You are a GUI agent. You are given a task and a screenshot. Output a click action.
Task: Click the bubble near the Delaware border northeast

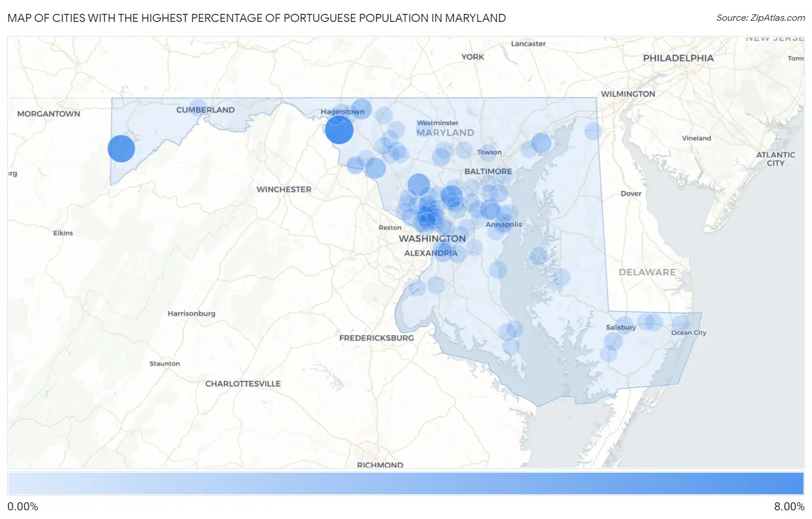coord(593,131)
